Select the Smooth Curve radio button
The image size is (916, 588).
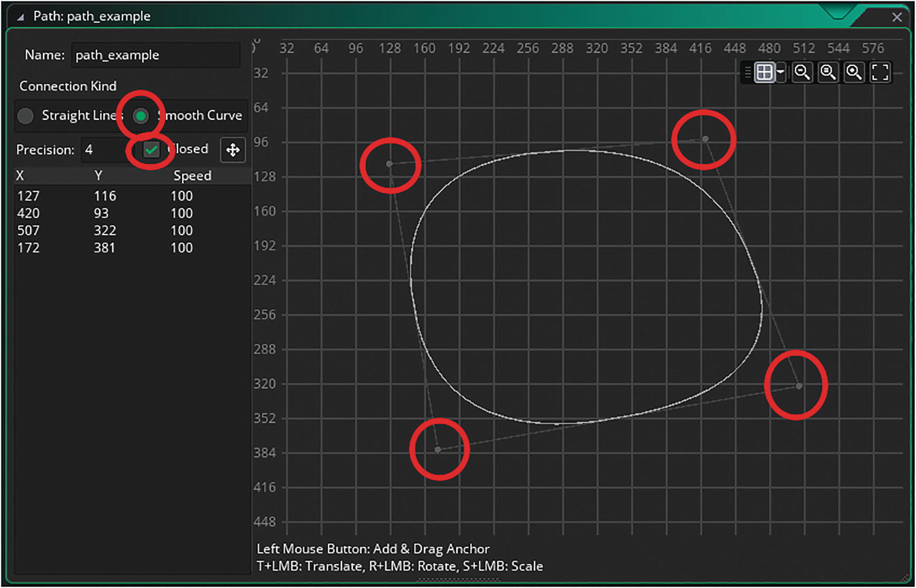pyautogui.click(x=141, y=115)
